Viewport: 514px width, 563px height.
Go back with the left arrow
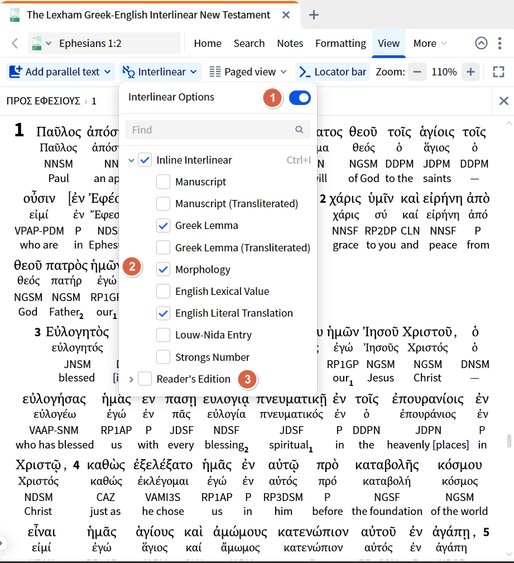click(x=15, y=43)
